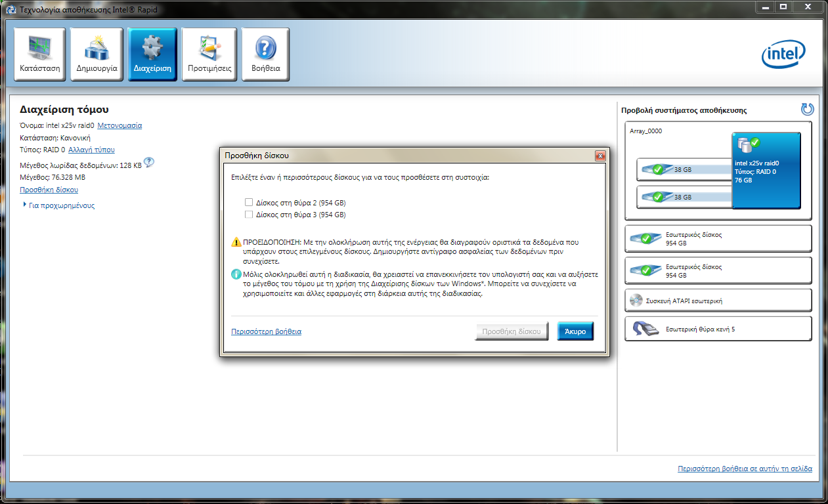Click the info icon in dialog
Screen dimensions: 828x504
236,274
